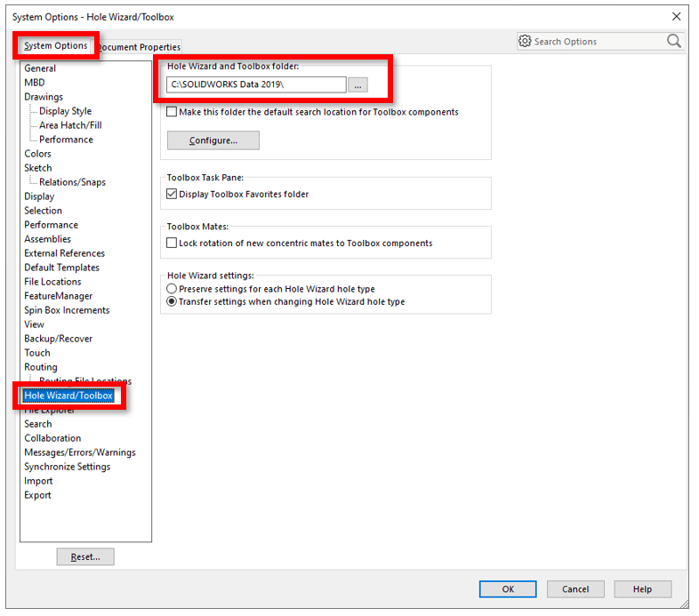The image size is (699, 616).
Task: Click the gear icon in Search Options
Action: tap(525, 41)
